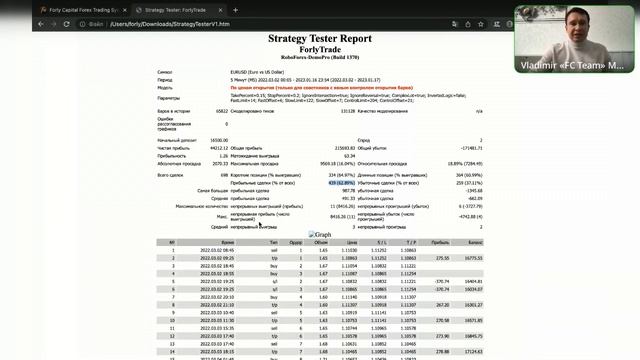The height and width of the screenshot is (360, 640).
Task: Click the share icon in the address bar
Action: pos(468,24)
